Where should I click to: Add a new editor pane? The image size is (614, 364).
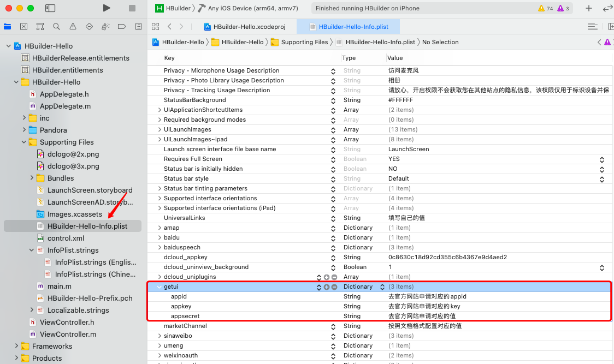(611, 27)
